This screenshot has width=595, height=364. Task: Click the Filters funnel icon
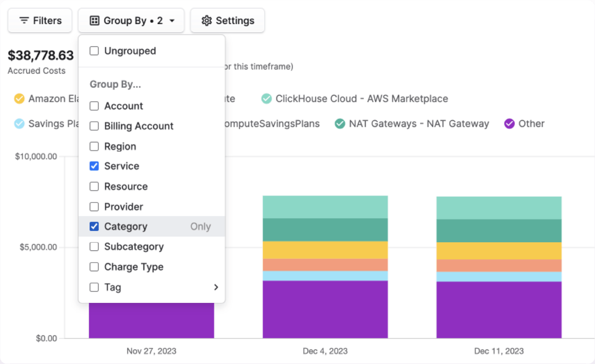click(x=24, y=20)
